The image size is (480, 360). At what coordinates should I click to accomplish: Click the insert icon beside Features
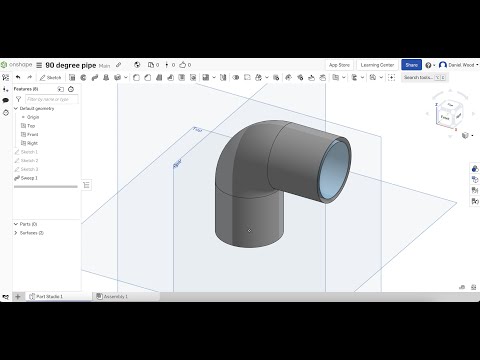coord(60,89)
